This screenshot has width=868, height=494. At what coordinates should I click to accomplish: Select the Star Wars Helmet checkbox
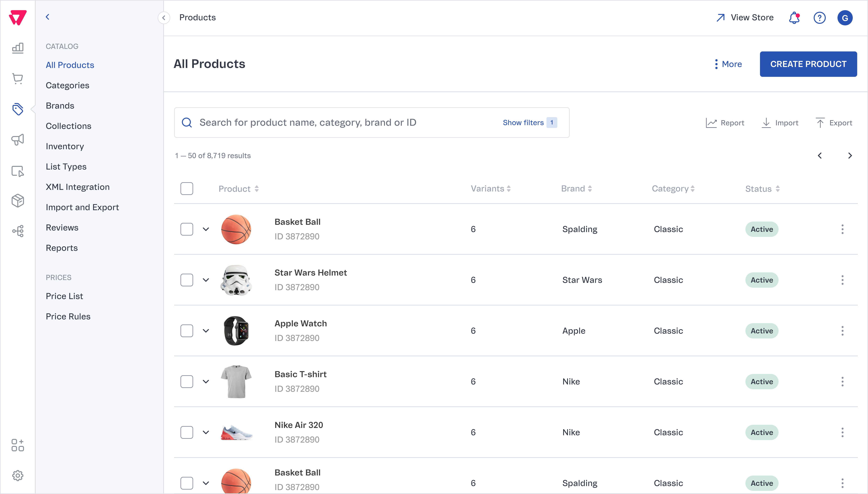[x=187, y=280]
